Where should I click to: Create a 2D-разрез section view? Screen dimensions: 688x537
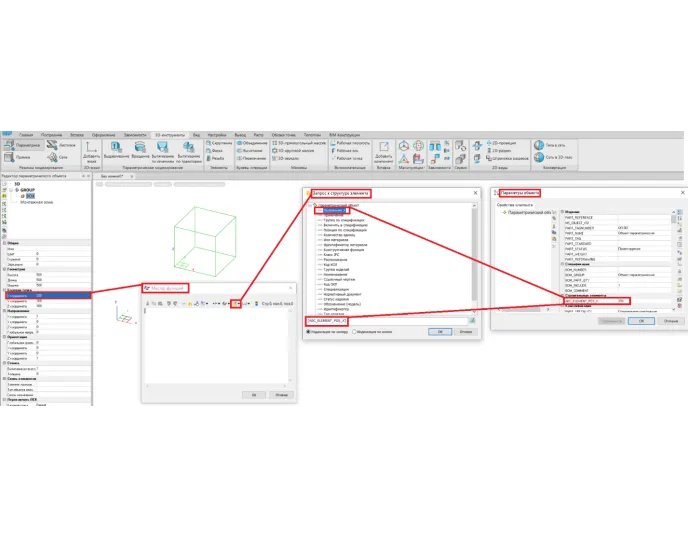[499, 150]
